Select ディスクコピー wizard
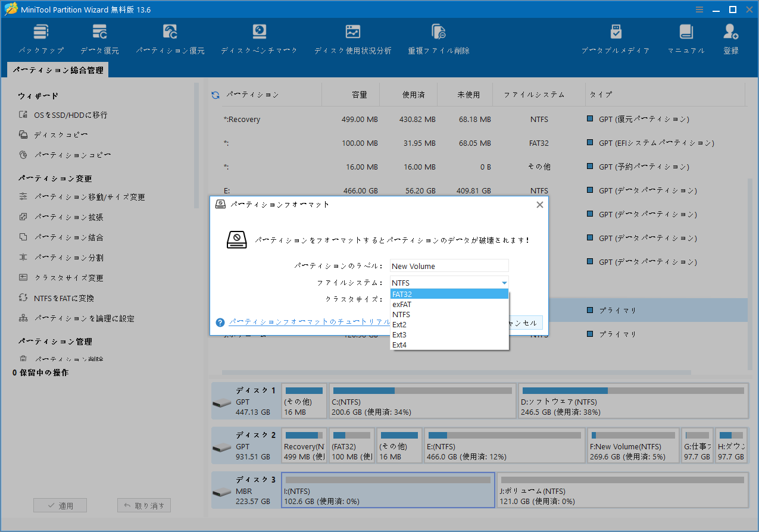This screenshot has width=759, height=532. [61, 135]
